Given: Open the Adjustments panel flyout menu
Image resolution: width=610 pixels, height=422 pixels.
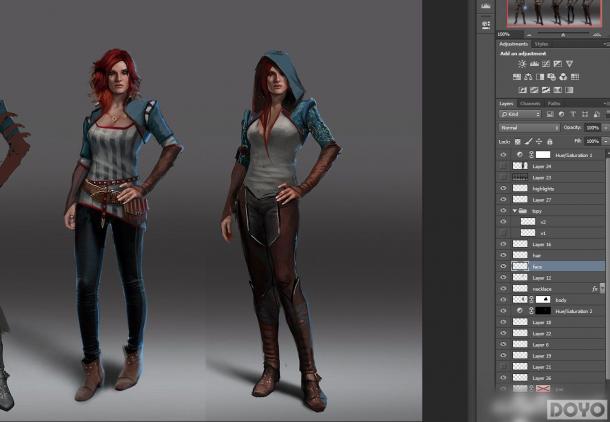Looking at the screenshot, I should pos(606,44).
